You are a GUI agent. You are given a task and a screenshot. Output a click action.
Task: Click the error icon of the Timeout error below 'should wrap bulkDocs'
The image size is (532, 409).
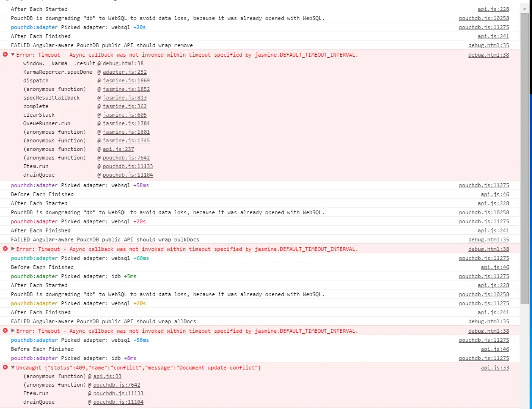[x=5, y=249]
